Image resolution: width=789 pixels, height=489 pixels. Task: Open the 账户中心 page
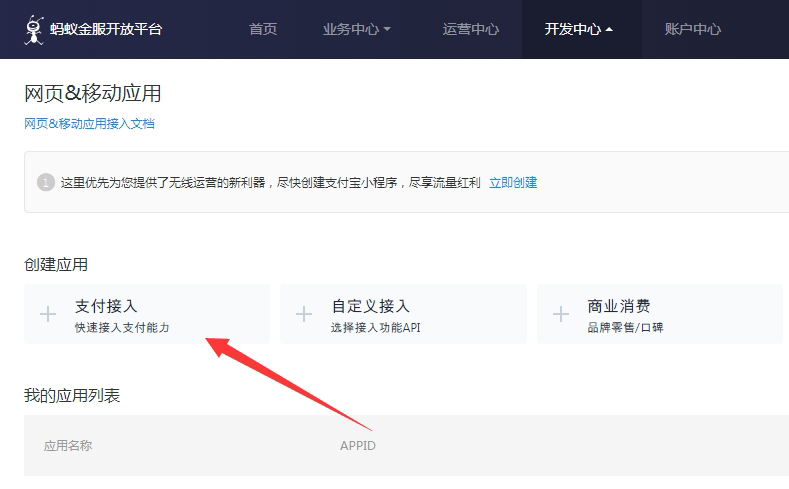[692, 29]
